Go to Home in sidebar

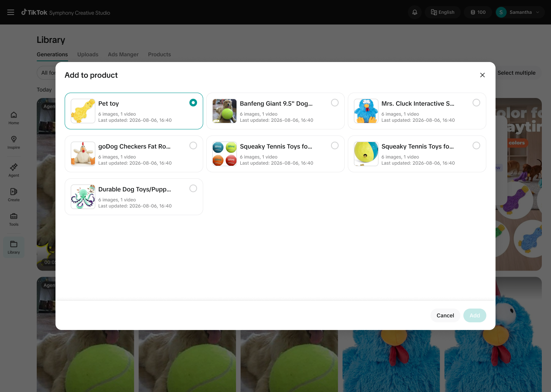14,118
